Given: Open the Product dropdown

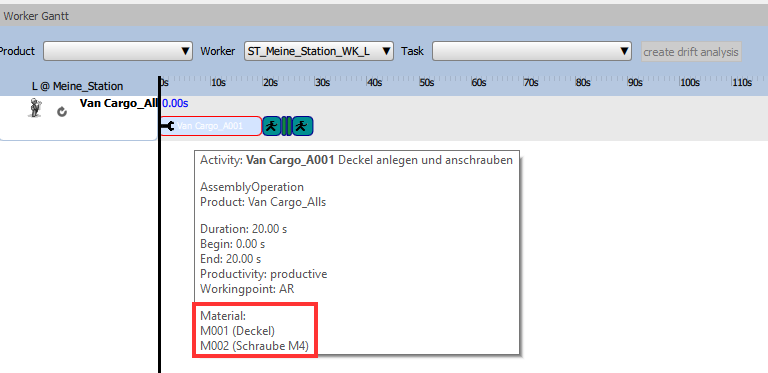Looking at the screenshot, I should tap(118, 51).
